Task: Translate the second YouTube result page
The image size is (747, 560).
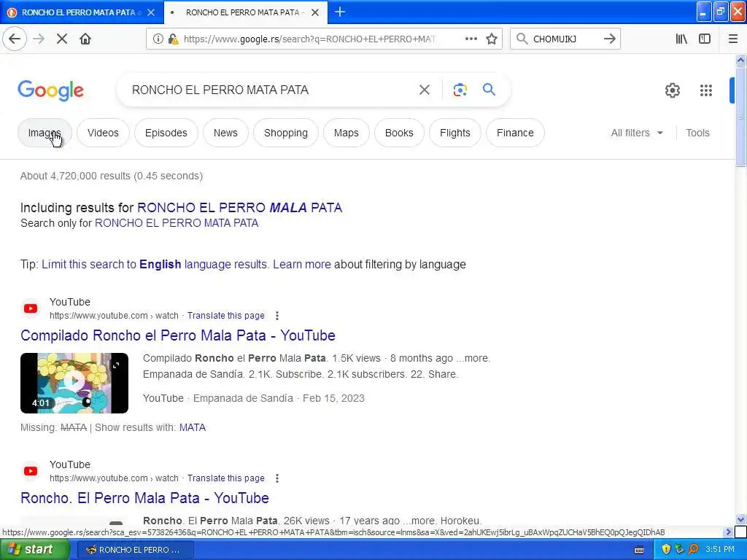Action: (x=226, y=478)
